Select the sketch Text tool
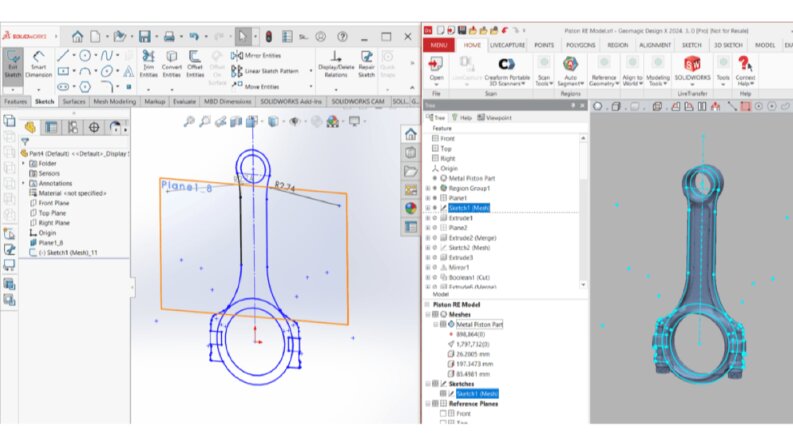 (128, 71)
